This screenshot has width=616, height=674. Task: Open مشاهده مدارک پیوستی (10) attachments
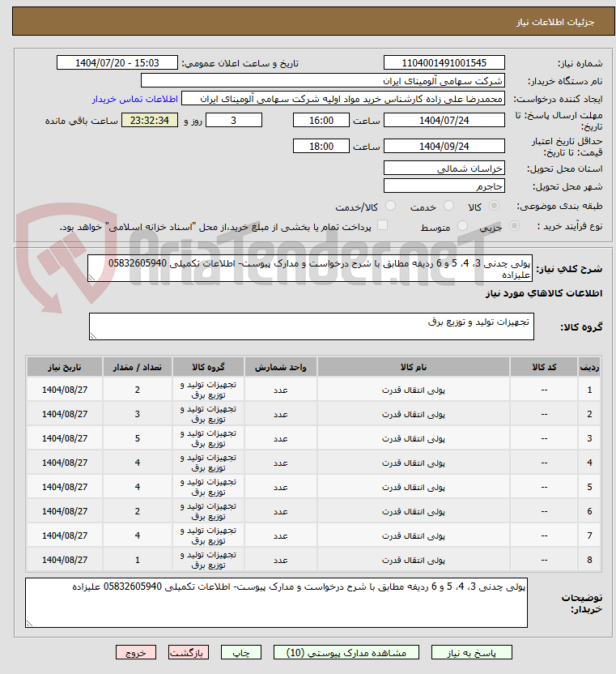346,652
